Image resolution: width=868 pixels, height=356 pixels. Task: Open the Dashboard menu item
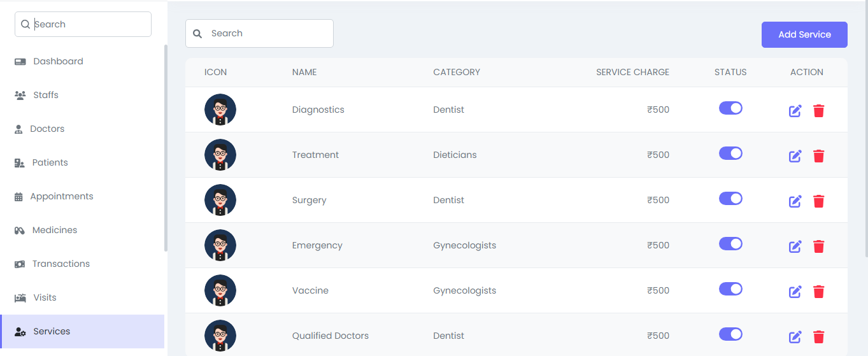tap(58, 61)
